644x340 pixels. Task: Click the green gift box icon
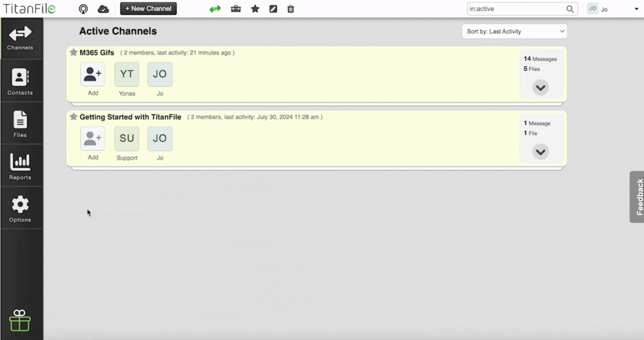20,320
